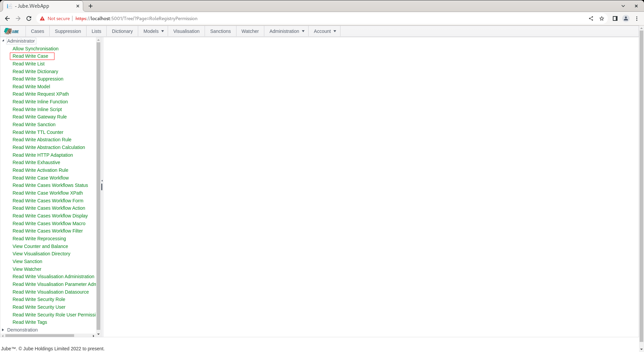The height and width of the screenshot is (352, 644).
Task: Click the Not secure warning icon
Action: (x=42, y=18)
